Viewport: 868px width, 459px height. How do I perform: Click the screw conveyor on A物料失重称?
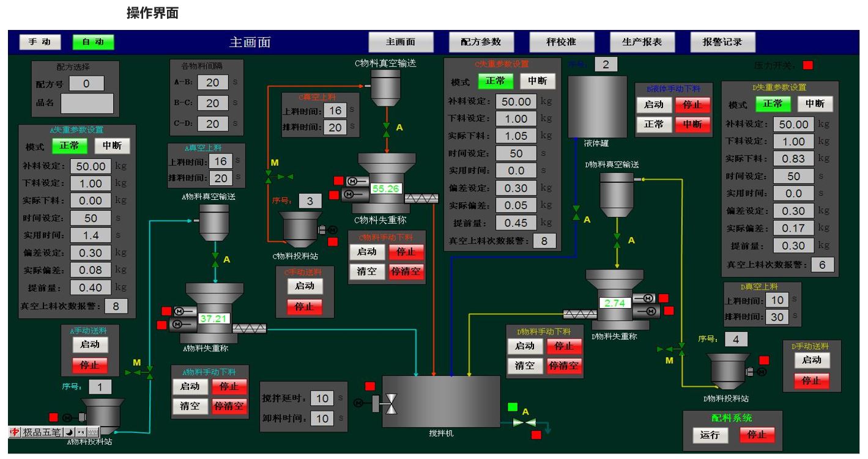pyautogui.click(x=249, y=328)
